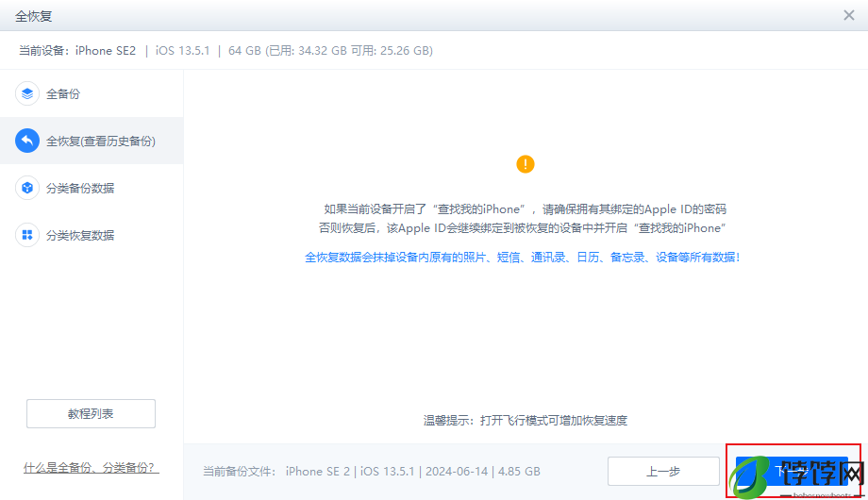Click the 当前备份文件 info text

[371, 471]
